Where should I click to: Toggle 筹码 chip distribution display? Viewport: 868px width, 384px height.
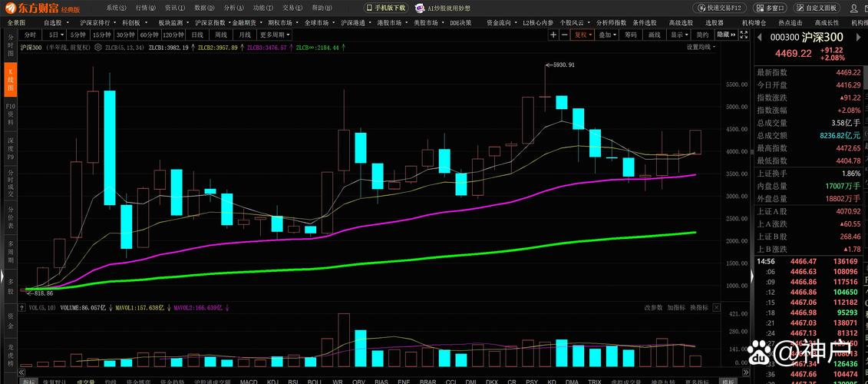(x=631, y=35)
